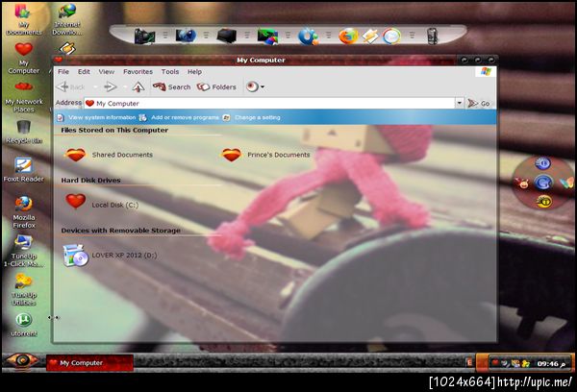Click center blue G icon in circular widget
The image size is (577, 392).
tap(542, 183)
